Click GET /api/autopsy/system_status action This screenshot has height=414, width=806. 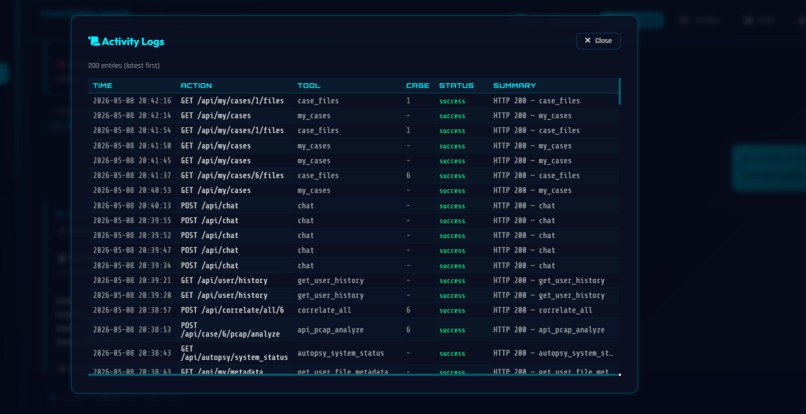point(234,353)
